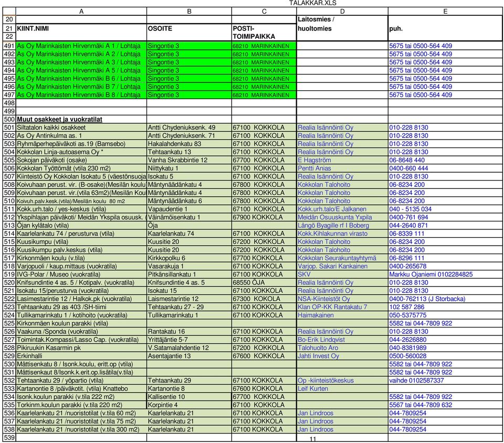Click 'Leif Kurten' cell
The width and height of the screenshot is (504, 443).
(342, 388)
